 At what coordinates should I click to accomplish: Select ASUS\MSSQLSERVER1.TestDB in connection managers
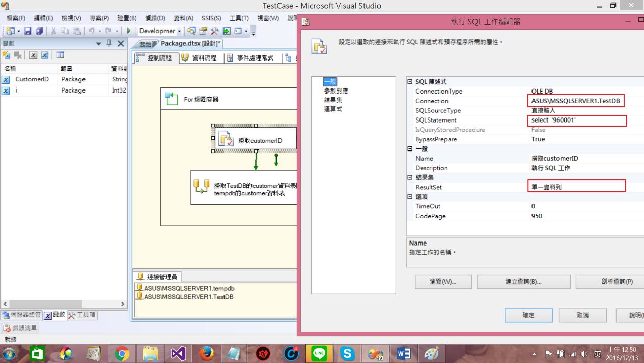coord(185,297)
